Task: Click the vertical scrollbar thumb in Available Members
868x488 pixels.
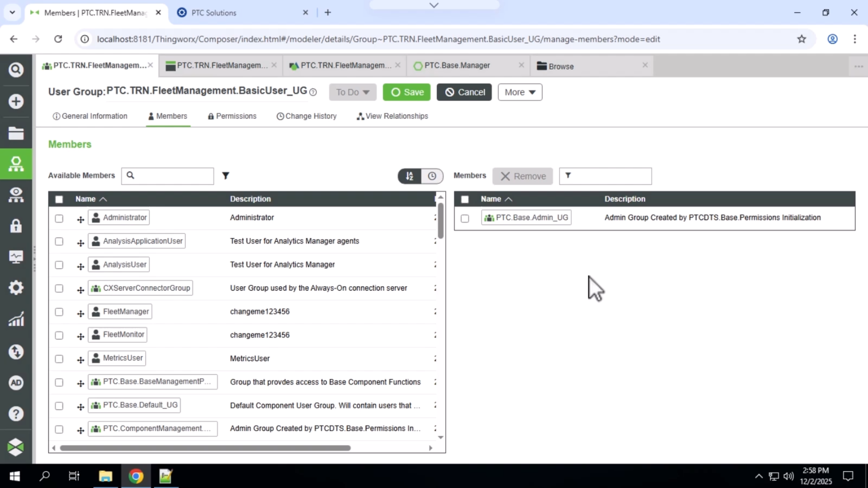Action: coord(441,221)
